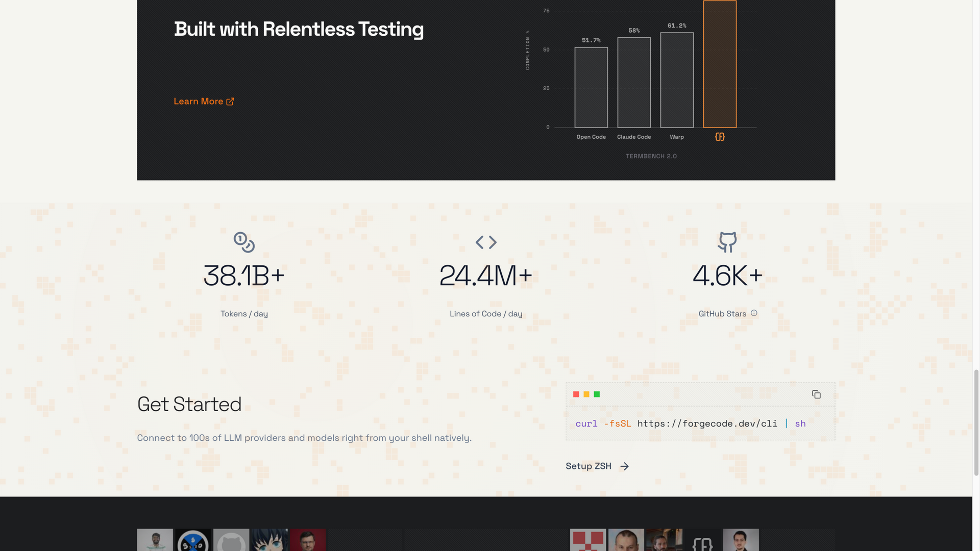Click the curl command text
The height and width of the screenshot is (551, 980).
click(691, 423)
